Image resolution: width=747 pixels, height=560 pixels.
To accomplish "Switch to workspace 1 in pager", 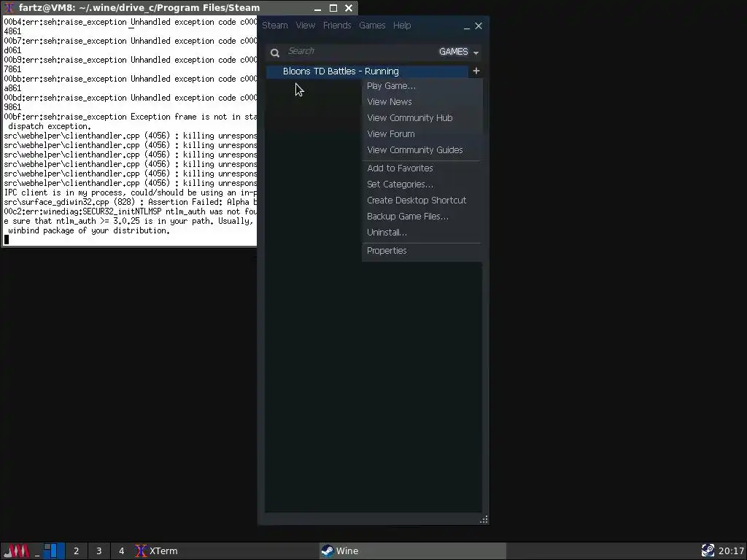I will tap(53, 551).
